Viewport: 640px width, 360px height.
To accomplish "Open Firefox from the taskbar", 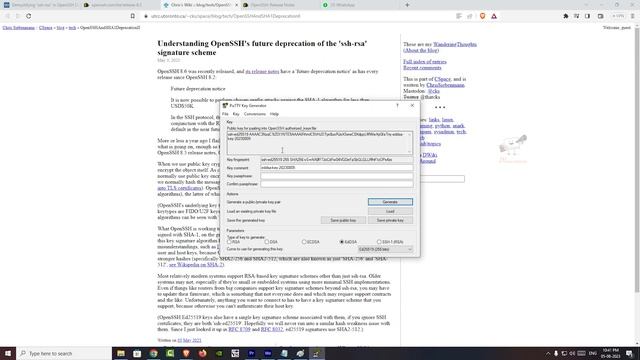I will point(202,353).
